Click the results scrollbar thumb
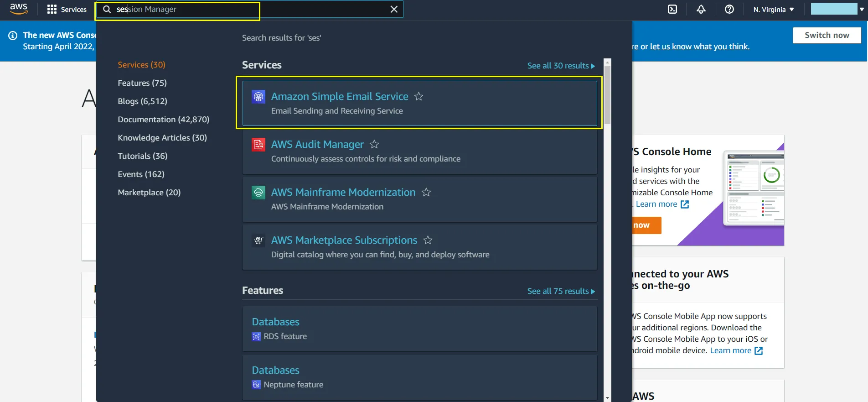This screenshot has width=868, height=402. point(607,96)
